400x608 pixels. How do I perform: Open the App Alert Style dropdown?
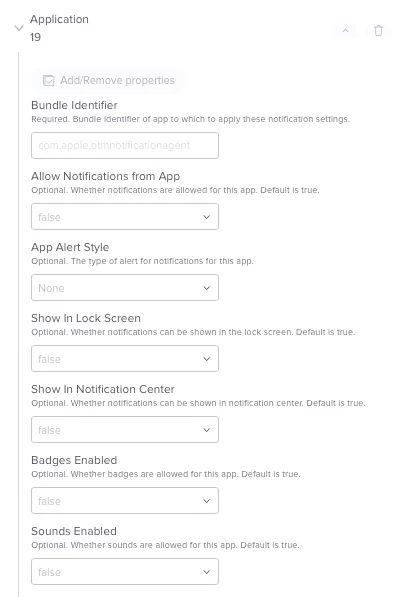125,287
